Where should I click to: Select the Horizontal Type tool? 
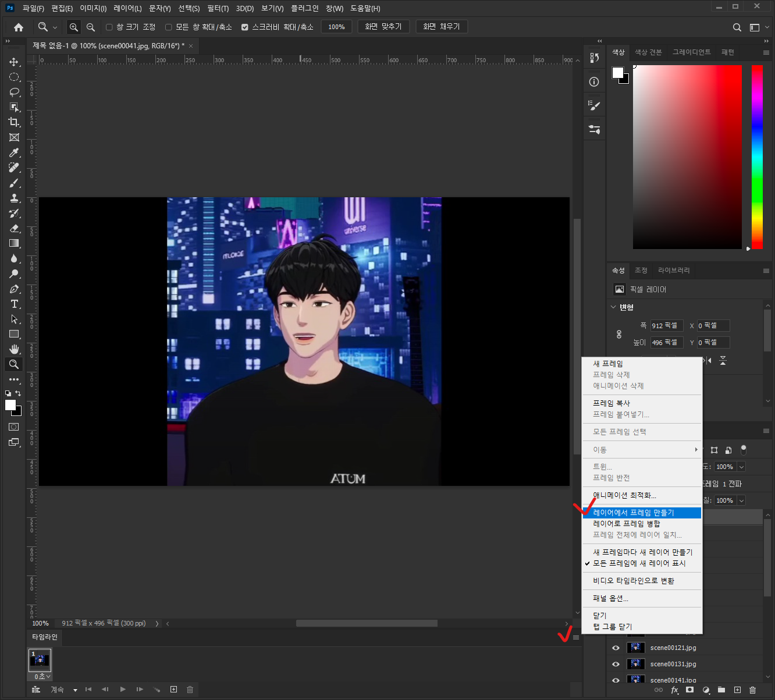point(14,304)
